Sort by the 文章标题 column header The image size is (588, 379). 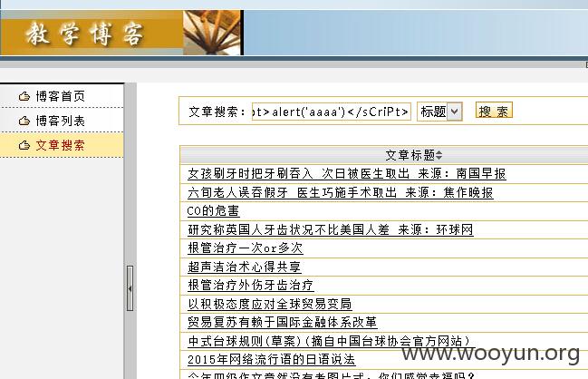(414, 155)
